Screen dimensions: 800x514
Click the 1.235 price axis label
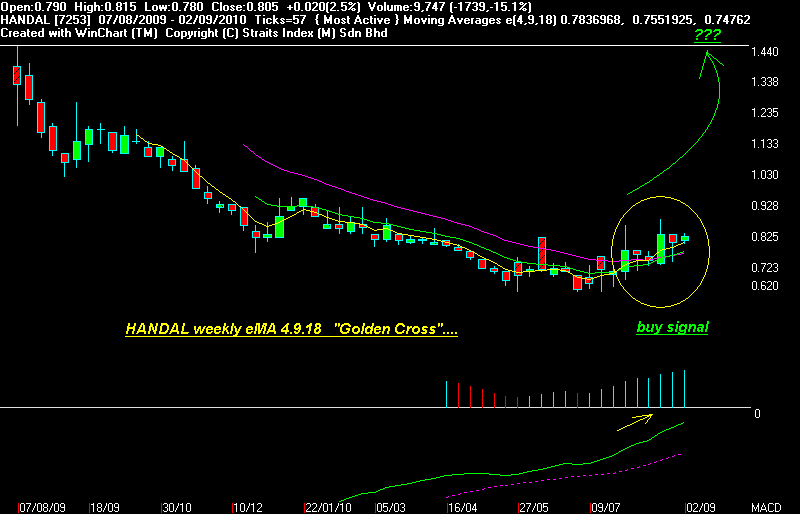[765, 113]
